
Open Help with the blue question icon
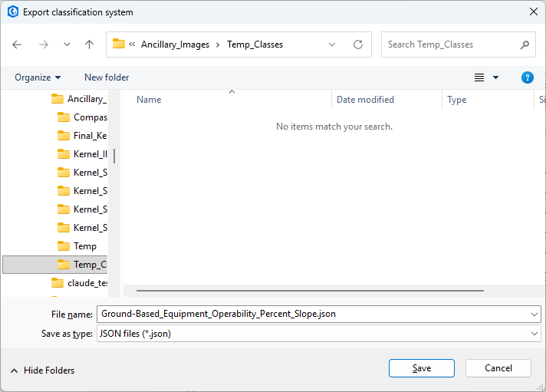[527, 77]
